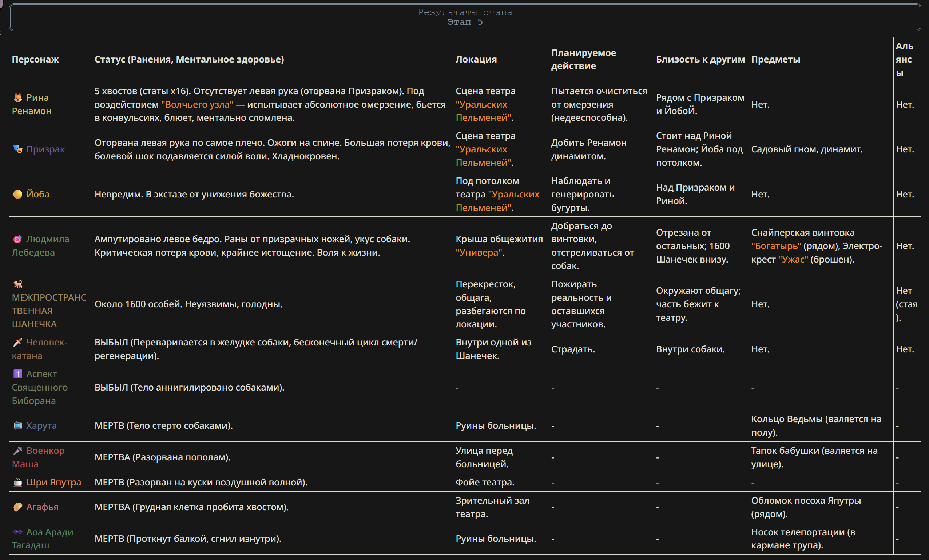Click the planned action 'Страдать.'
Screen dimensions: 929x560
tap(573, 349)
